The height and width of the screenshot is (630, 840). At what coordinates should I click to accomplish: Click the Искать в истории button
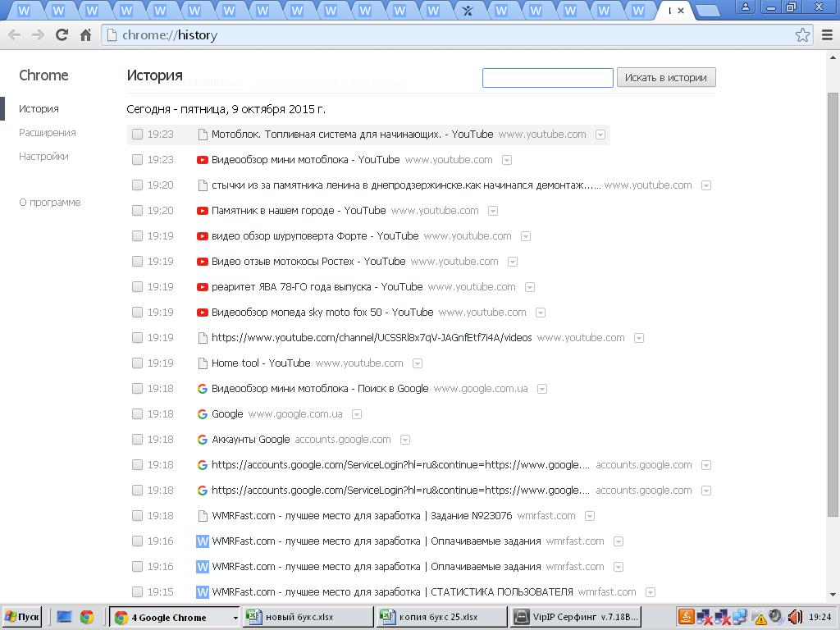point(666,78)
